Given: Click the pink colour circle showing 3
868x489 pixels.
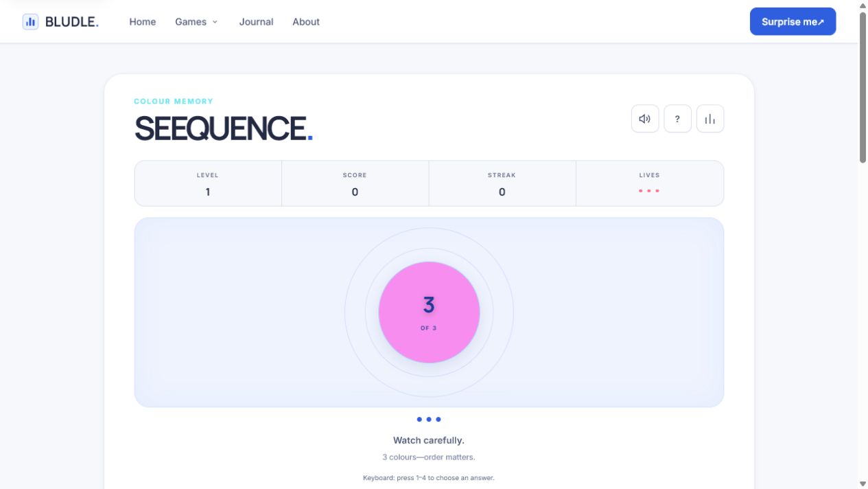Looking at the screenshot, I should tap(429, 312).
